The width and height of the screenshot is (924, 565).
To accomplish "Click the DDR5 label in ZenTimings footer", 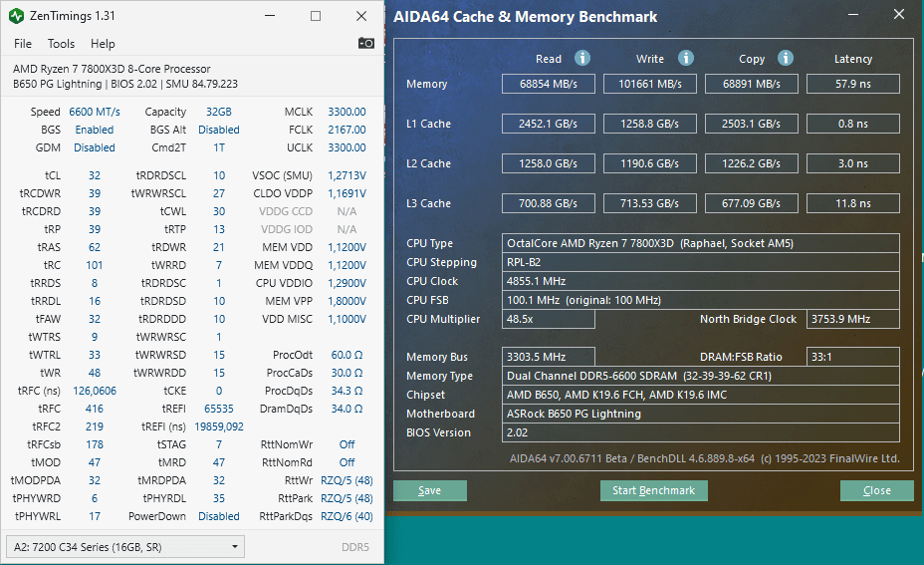I will tap(355, 547).
